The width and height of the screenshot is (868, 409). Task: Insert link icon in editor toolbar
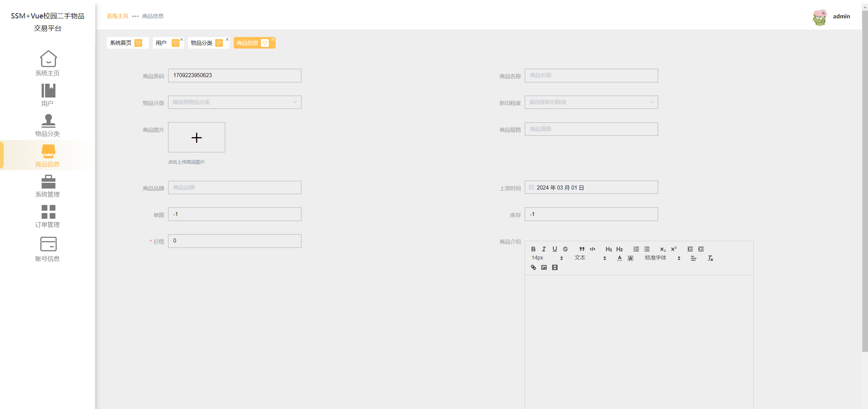[x=533, y=267]
